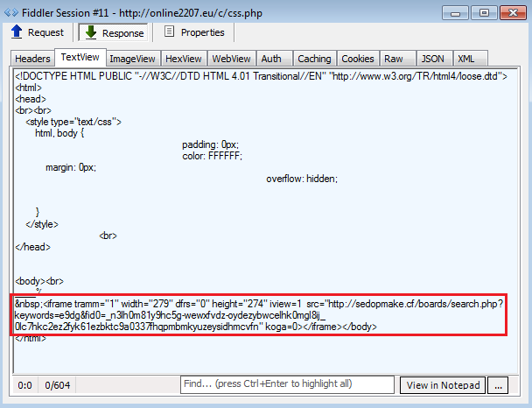The image size is (532, 408).
Task: Open the HexView tab
Action: pos(184,59)
